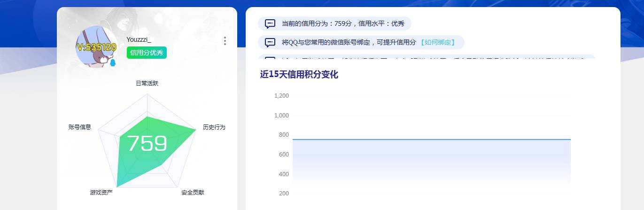The width and height of the screenshot is (644, 210).
Task: Click the 600 y-axis label
Action: [284, 154]
